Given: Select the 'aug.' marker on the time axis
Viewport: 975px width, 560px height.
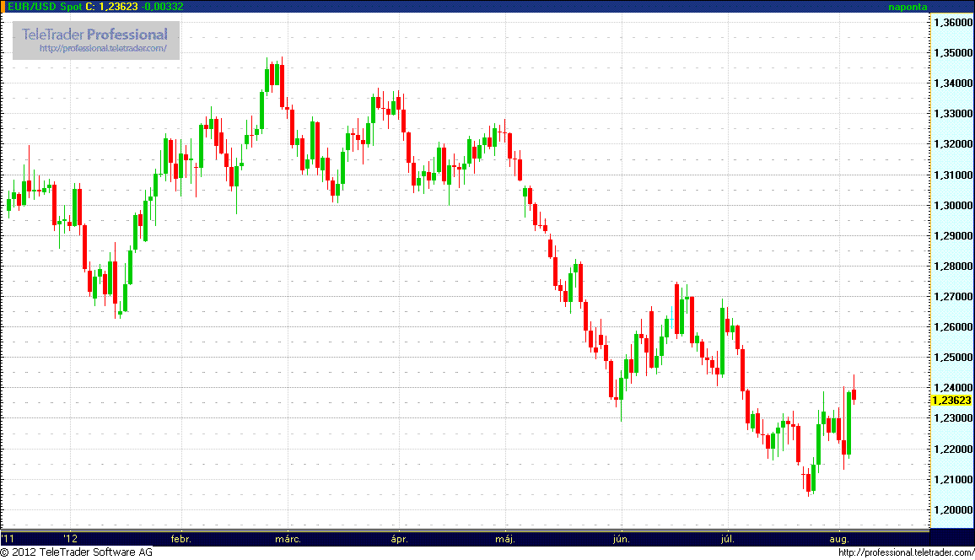Looking at the screenshot, I should 839,538.
